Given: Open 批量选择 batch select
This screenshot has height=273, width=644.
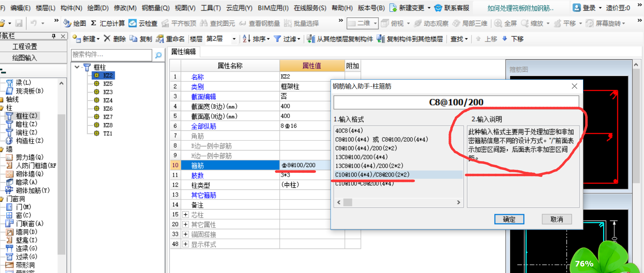Looking at the screenshot, I should pos(301,23).
